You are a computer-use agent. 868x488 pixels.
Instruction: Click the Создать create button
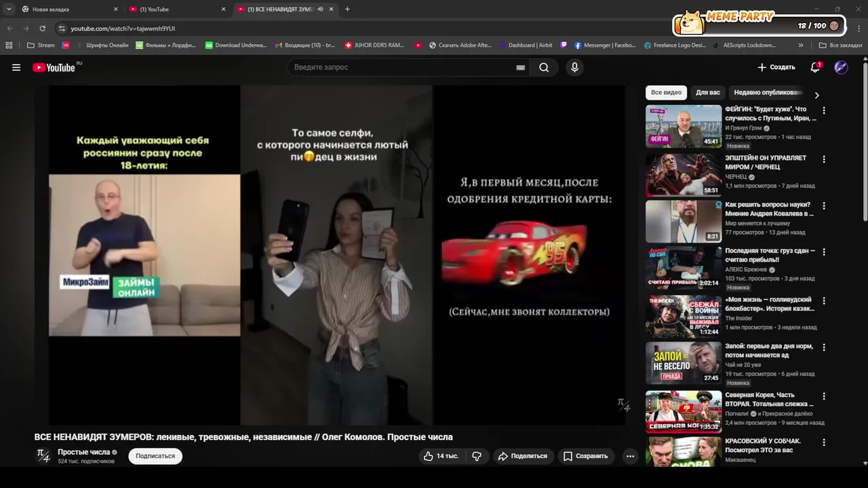click(776, 67)
